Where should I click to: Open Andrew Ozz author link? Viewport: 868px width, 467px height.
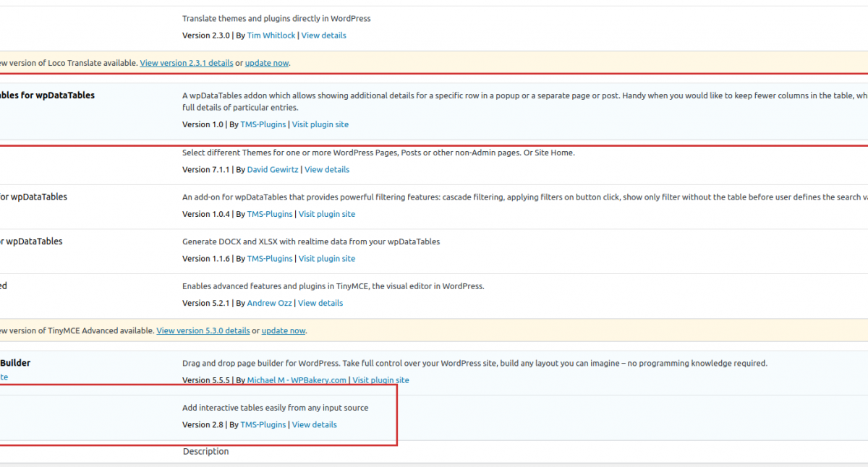click(x=269, y=303)
